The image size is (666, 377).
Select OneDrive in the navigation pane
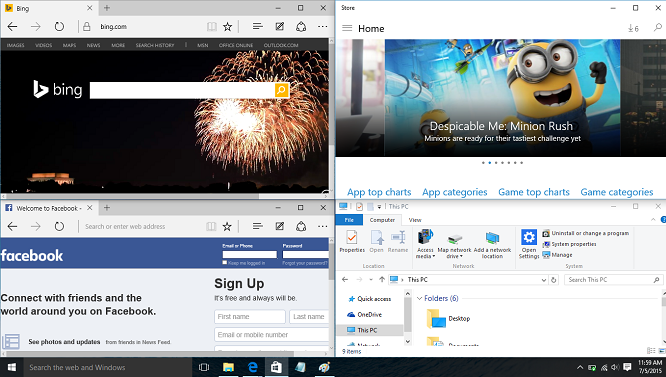[x=365, y=315]
